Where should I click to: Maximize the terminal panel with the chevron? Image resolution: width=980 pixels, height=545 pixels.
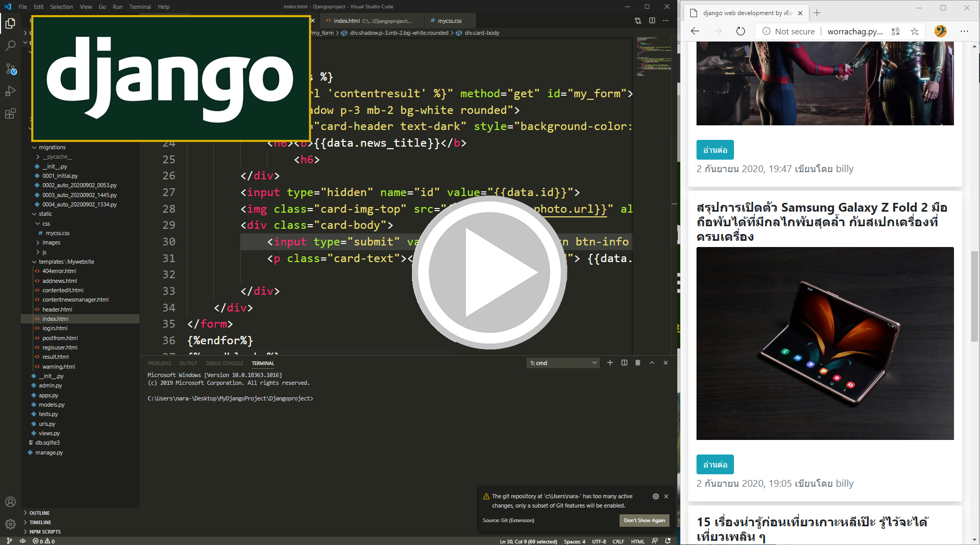pyautogui.click(x=652, y=363)
